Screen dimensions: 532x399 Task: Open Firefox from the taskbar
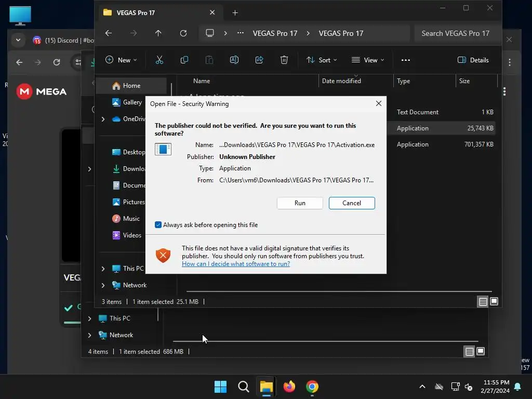click(x=289, y=387)
